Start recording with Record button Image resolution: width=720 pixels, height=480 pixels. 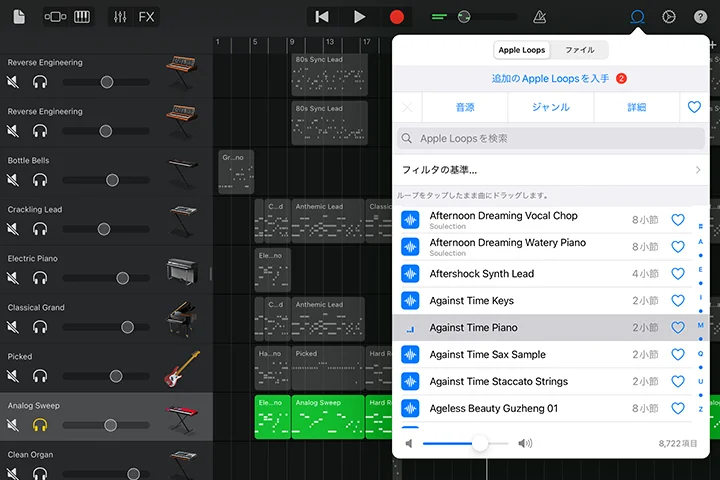[x=397, y=17]
